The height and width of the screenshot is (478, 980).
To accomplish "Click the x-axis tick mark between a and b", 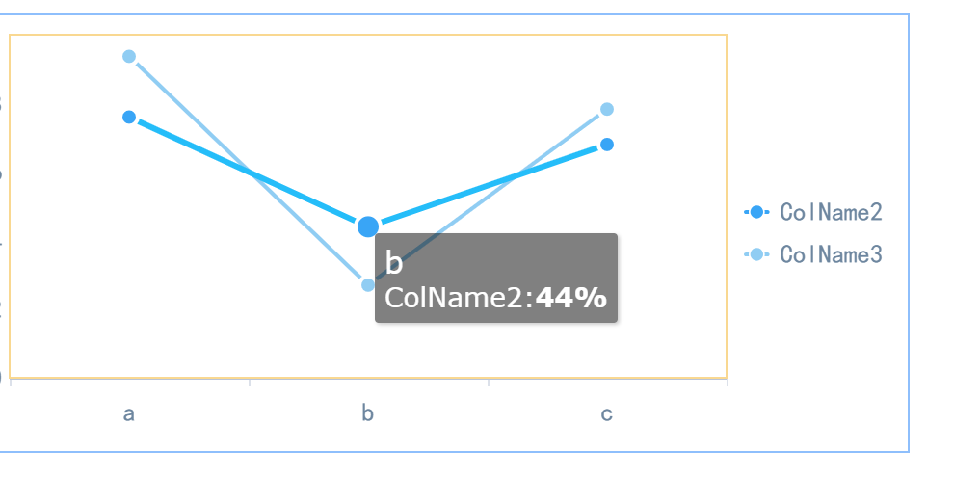I will [x=250, y=383].
